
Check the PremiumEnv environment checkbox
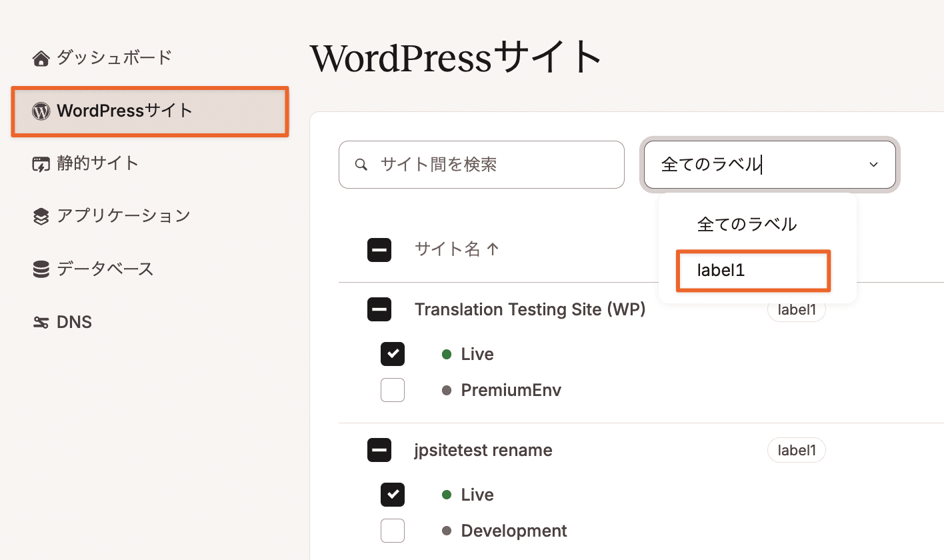coord(393,390)
